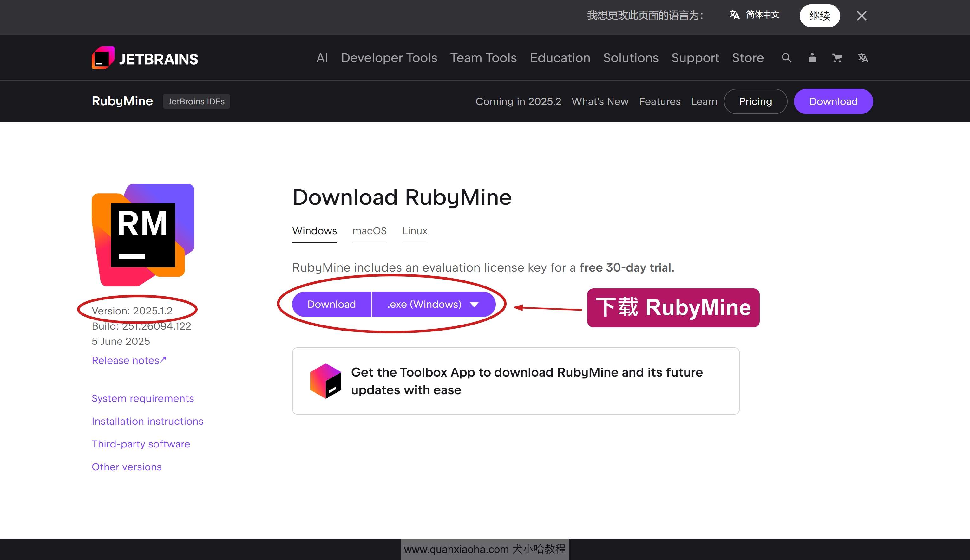Switch to the macOS tab
Viewport: 970px width, 560px height.
tap(369, 231)
